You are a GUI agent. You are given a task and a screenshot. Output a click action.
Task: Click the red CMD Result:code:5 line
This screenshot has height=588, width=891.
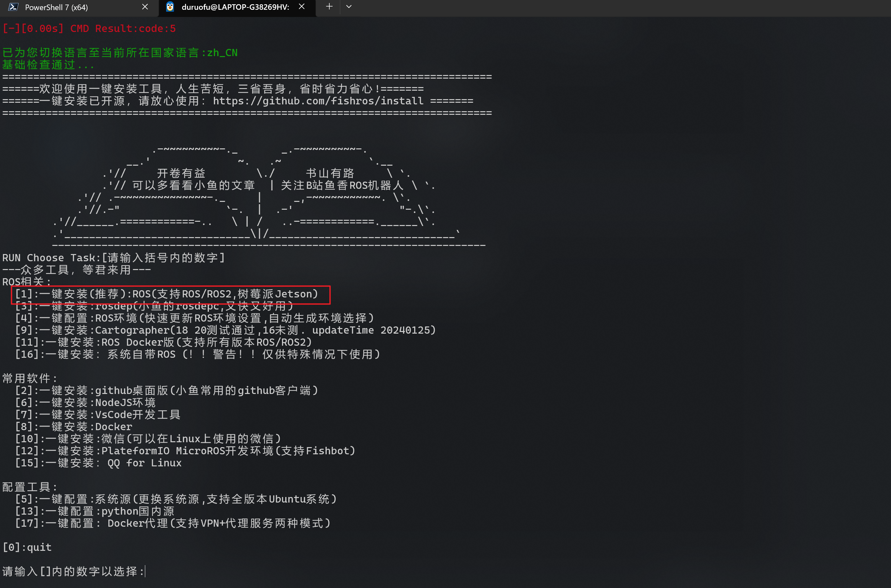click(x=89, y=28)
